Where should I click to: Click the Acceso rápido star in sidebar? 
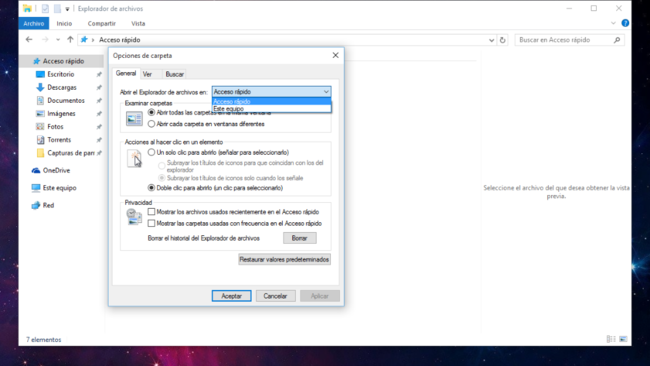[36, 61]
